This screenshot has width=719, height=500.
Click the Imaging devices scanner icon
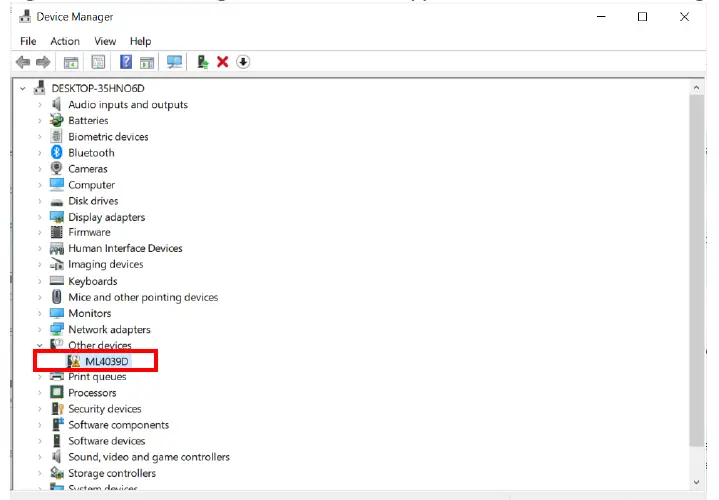[x=57, y=265]
